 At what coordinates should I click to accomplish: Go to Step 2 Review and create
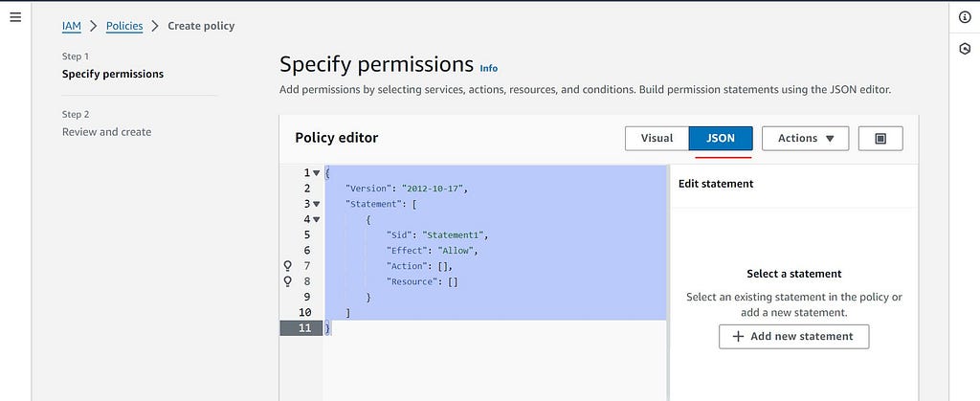[106, 132]
